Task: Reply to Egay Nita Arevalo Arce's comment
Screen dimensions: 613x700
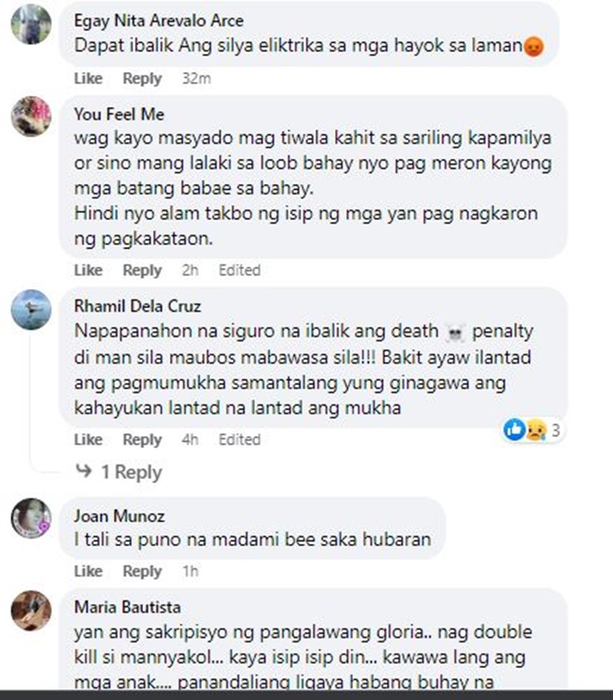Action: [142, 79]
